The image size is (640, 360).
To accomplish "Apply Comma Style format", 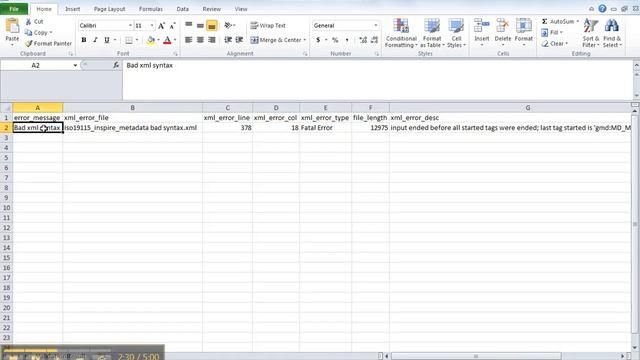I will (x=347, y=40).
